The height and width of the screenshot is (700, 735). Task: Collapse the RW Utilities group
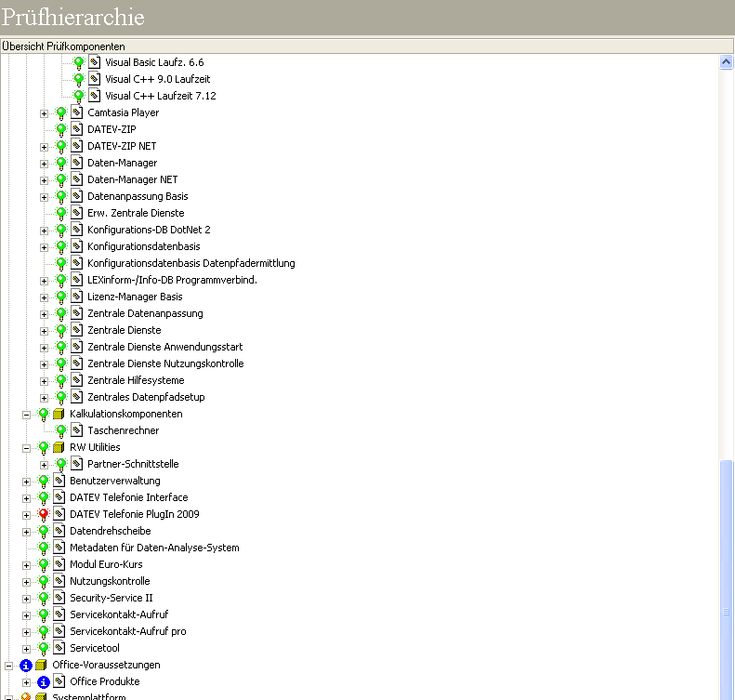coord(26,447)
